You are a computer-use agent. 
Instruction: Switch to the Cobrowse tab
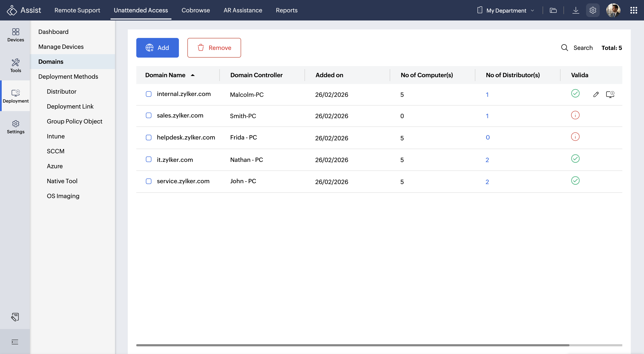pos(196,10)
